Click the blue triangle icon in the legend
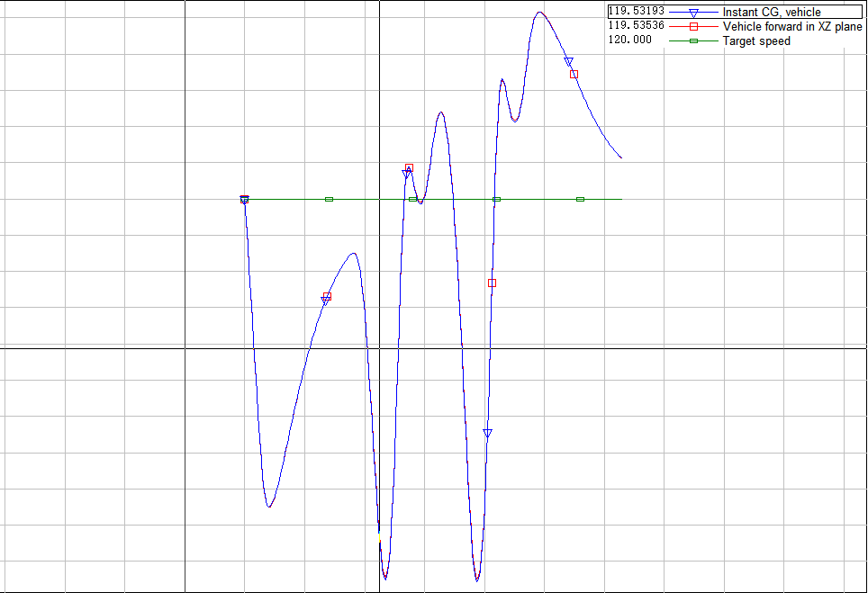Image resolution: width=868 pixels, height=593 pixels. tap(693, 13)
